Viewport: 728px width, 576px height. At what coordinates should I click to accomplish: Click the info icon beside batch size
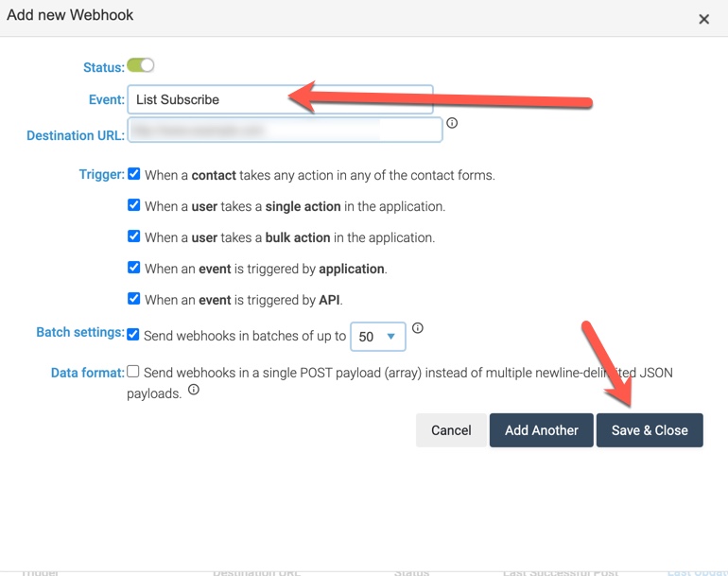pos(418,328)
